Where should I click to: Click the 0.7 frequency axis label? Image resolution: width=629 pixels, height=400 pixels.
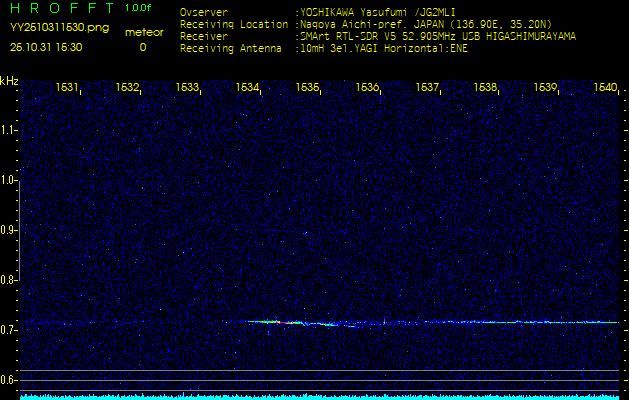[x=10, y=330]
